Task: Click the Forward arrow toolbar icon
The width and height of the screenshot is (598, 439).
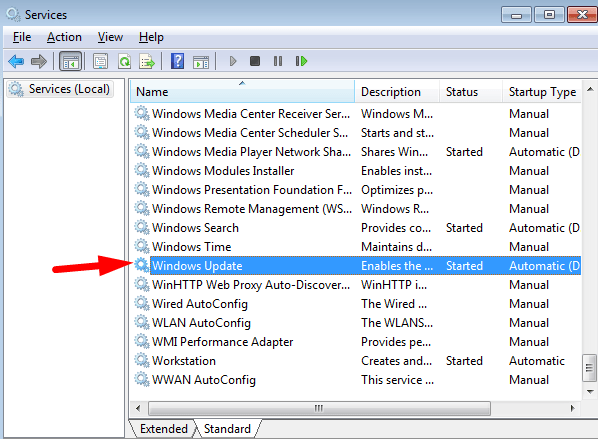Action: click(x=39, y=61)
